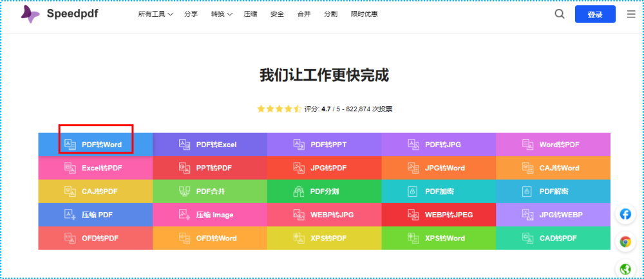644x279 pixels.
Task: Click the Excel转PDF tile icon
Action: coord(70,168)
